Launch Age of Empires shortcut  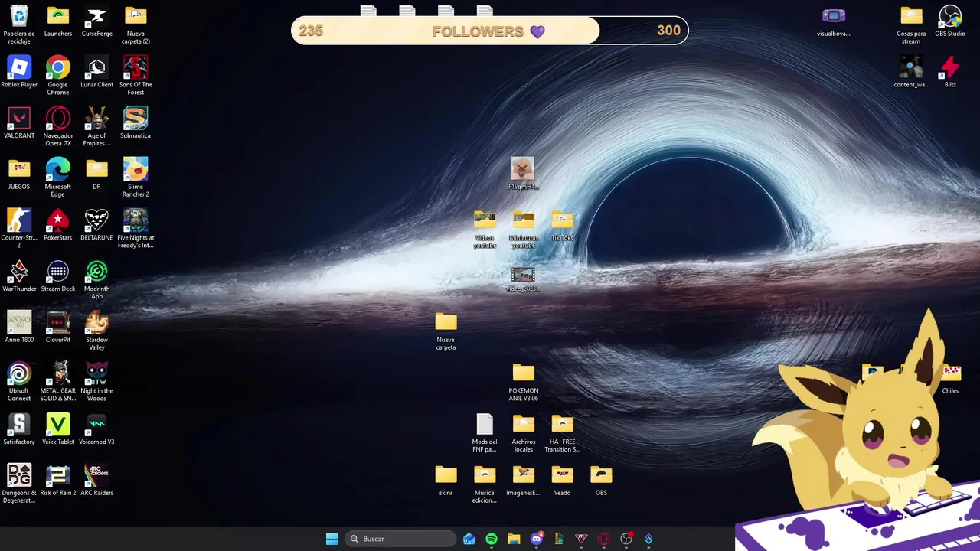coord(96,119)
